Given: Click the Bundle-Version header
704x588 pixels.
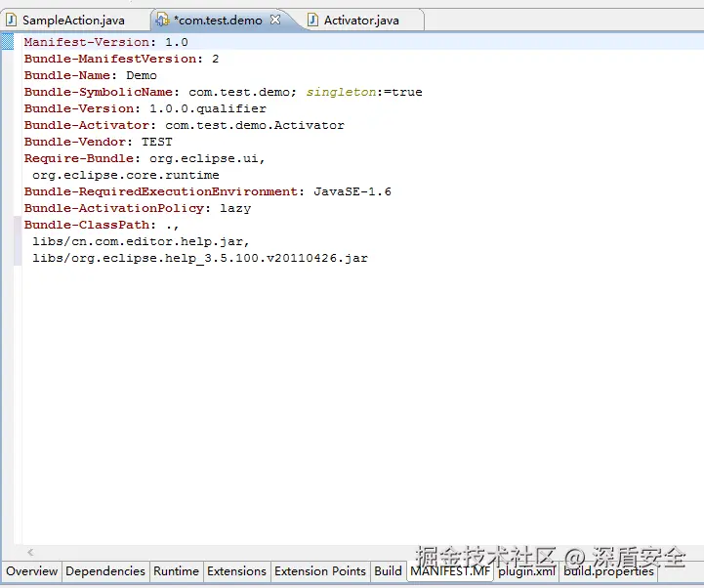Looking at the screenshot, I should click(x=79, y=108).
